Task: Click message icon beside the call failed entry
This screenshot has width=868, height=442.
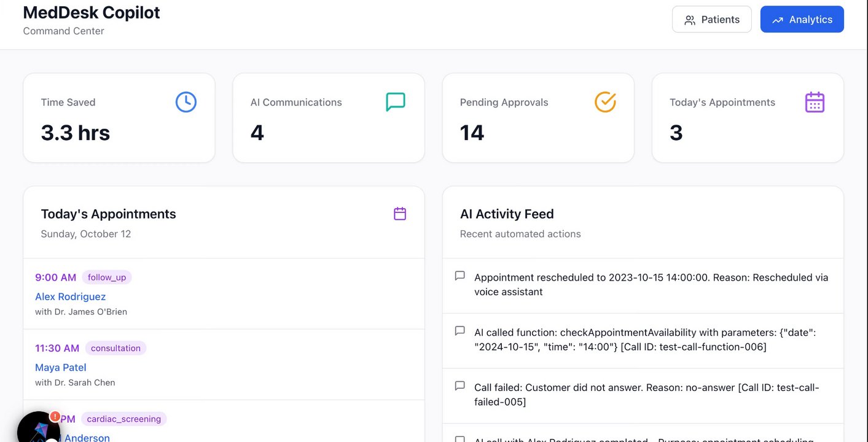Action: pyautogui.click(x=459, y=386)
